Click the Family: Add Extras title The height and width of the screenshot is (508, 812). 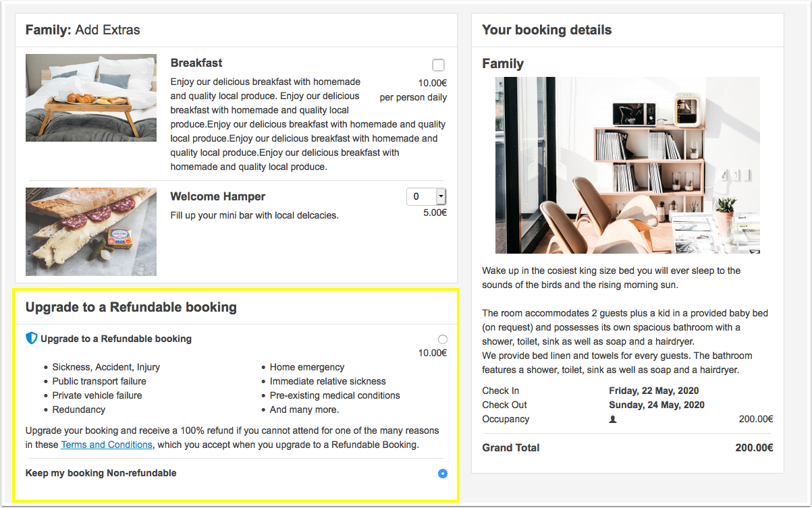[x=83, y=30]
